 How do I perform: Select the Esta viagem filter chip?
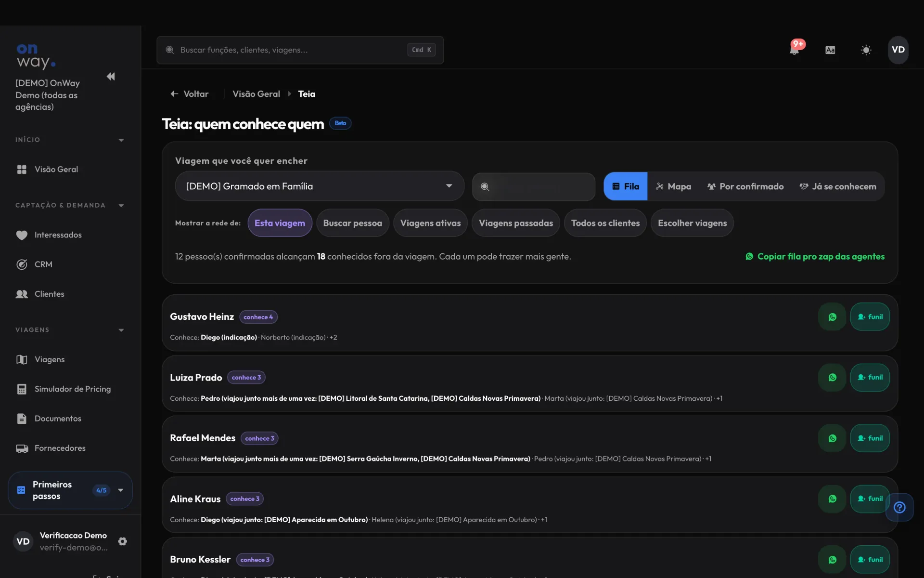point(280,223)
